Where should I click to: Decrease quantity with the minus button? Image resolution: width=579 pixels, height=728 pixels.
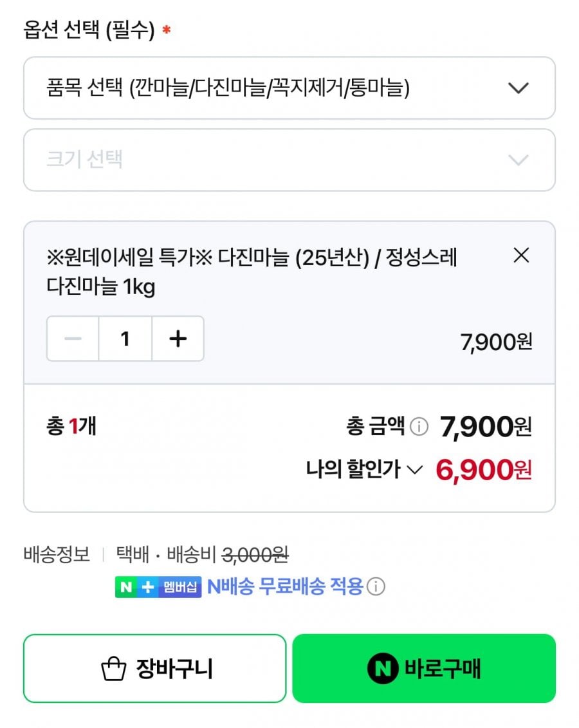point(73,339)
